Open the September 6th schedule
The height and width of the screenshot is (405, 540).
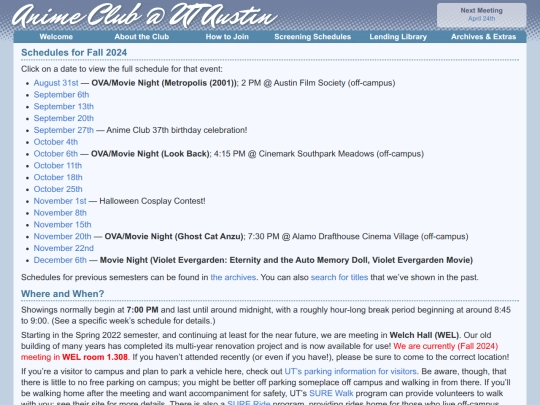[61, 95]
